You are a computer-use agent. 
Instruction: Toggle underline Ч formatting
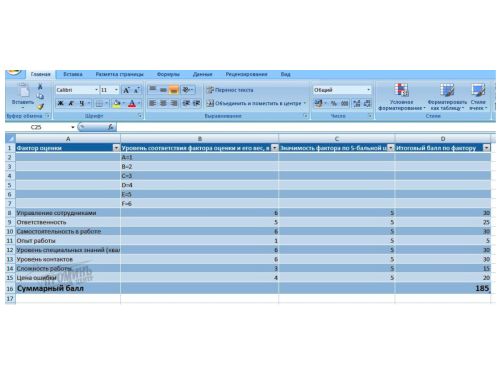click(x=81, y=103)
